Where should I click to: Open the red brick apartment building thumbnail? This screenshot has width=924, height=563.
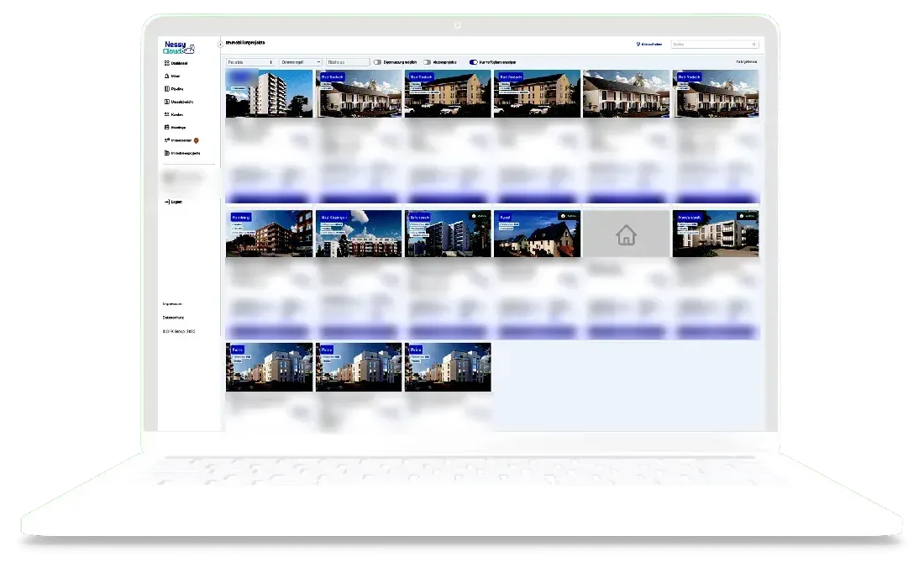pyautogui.click(x=270, y=234)
